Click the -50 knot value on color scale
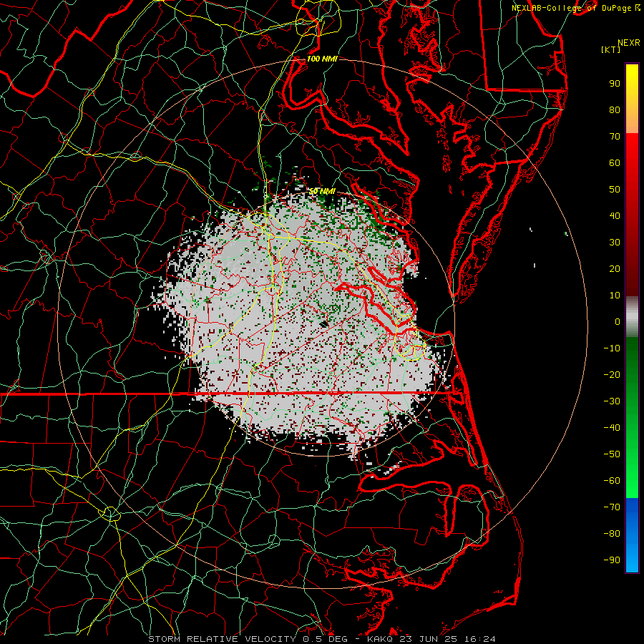 [x=612, y=454]
